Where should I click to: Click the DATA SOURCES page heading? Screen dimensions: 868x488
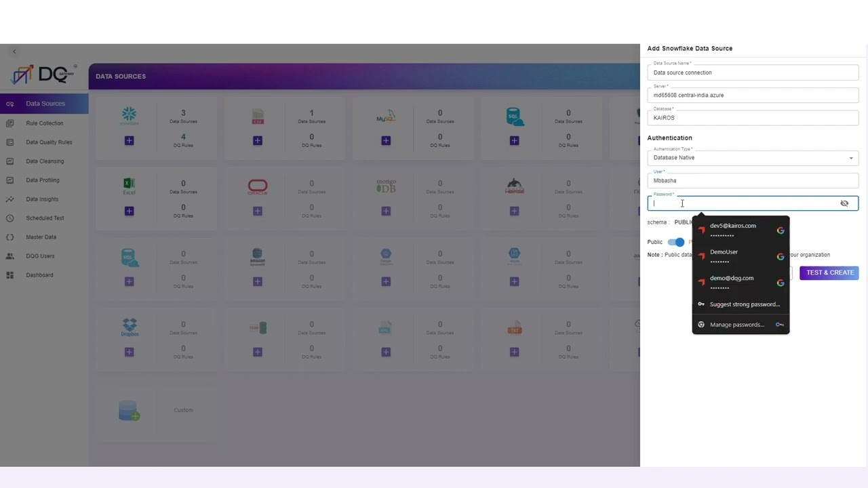tap(121, 77)
